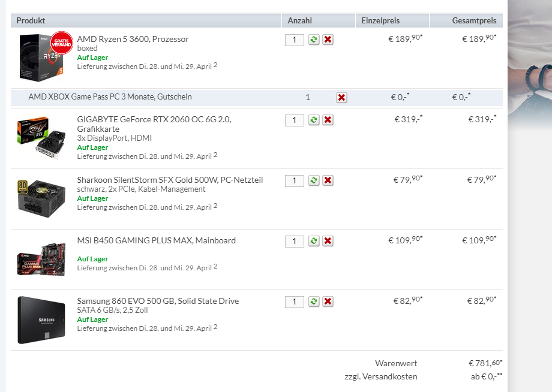Viewport: 552px width, 392px height.
Task: View AMD Ryzen processor box thumbnail
Action: click(41, 58)
